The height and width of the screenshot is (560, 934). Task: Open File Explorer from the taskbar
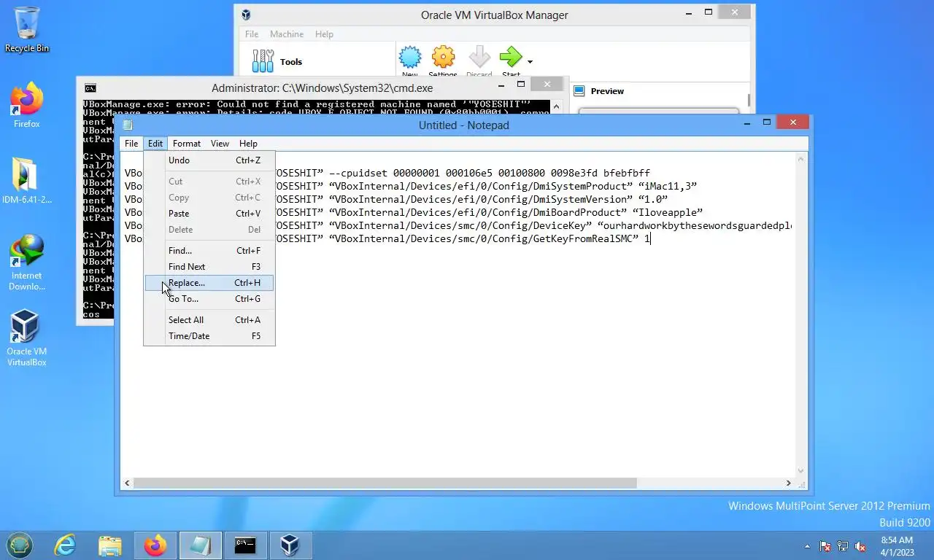pos(110,545)
